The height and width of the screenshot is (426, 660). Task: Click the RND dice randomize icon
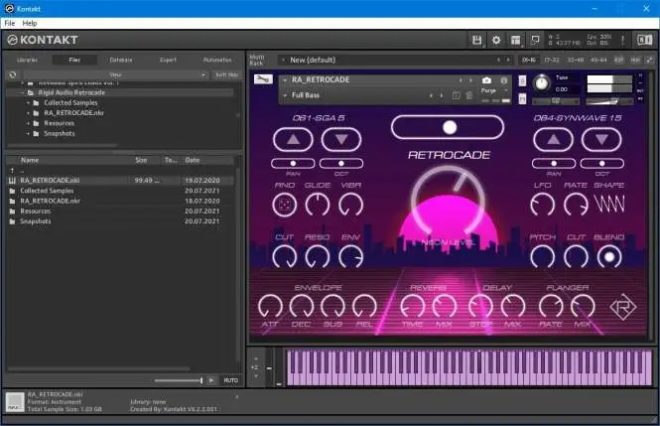coord(285,205)
